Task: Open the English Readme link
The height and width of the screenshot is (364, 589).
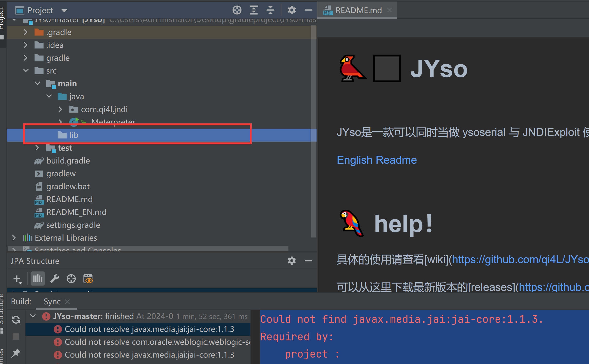Action: [x=377, y=160]
